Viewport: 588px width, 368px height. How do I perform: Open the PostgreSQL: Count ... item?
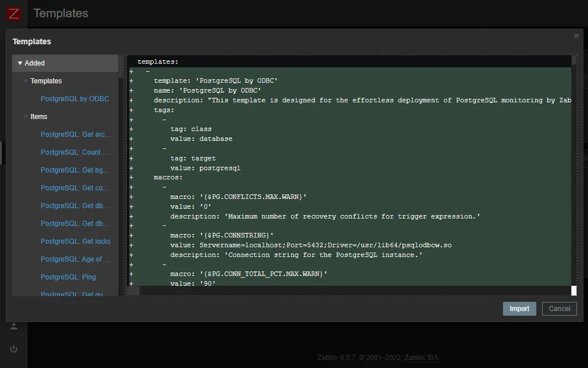click(75, 152)
